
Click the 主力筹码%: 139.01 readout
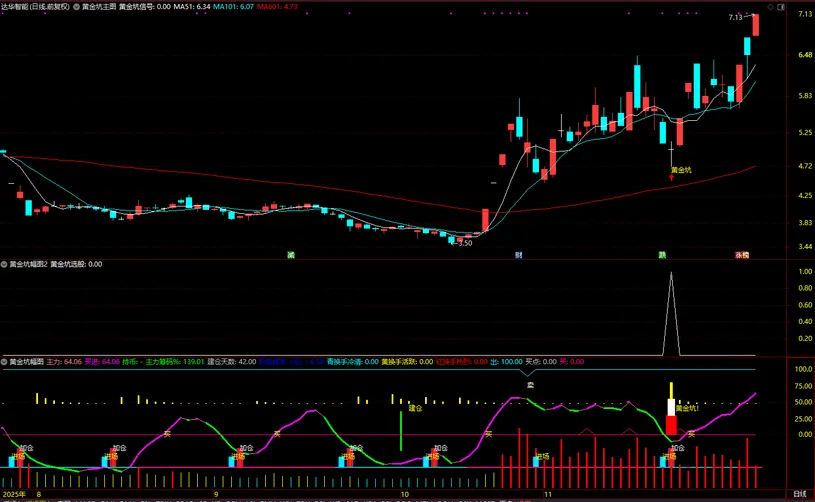[x=175, y=362]
